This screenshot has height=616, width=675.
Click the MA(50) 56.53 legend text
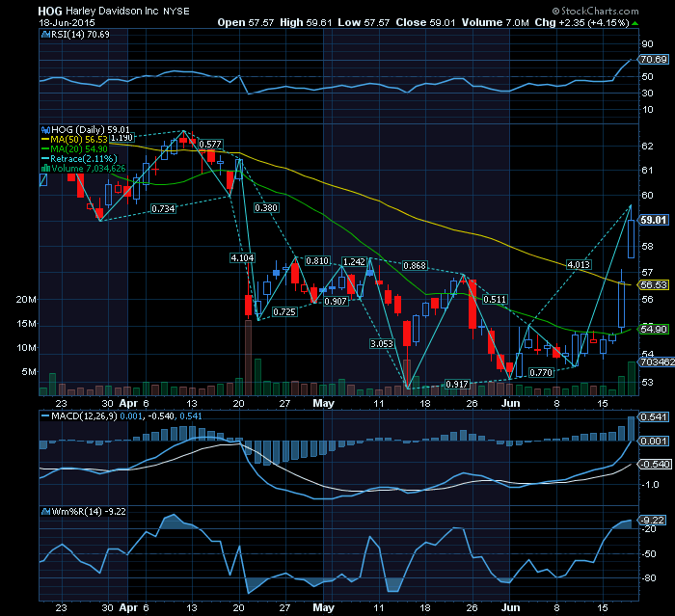[79, 140]
